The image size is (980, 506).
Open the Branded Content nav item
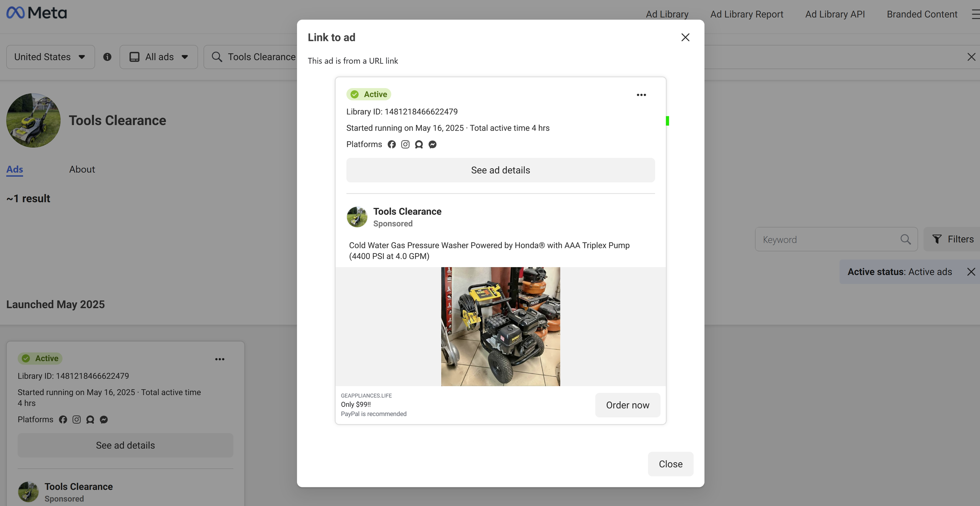(922, 14)
